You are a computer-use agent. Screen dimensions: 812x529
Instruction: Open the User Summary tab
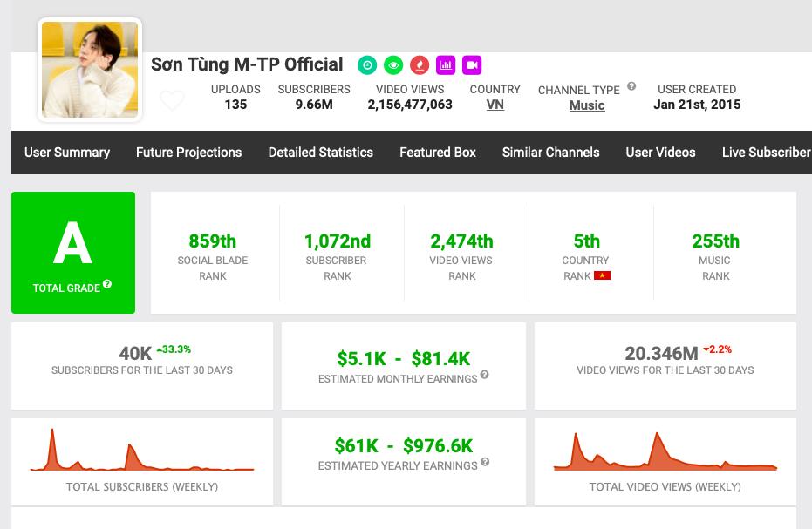pos(67,153)
